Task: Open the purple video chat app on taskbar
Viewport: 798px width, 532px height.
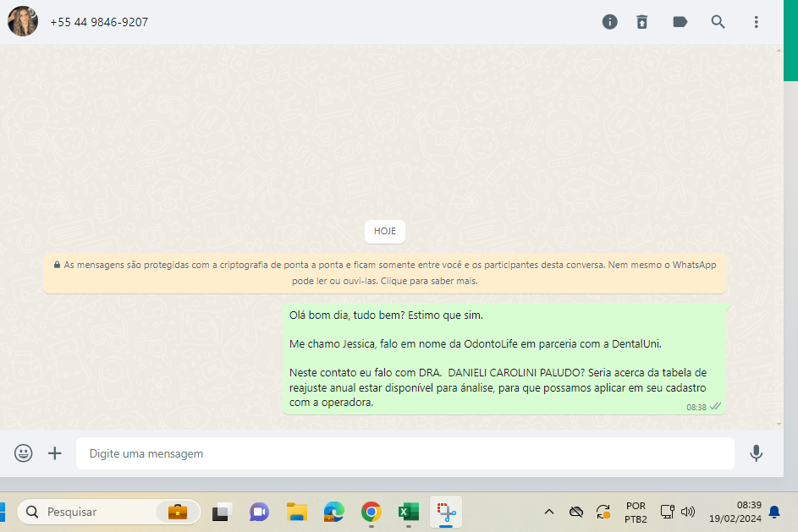Action: (259, 512)
